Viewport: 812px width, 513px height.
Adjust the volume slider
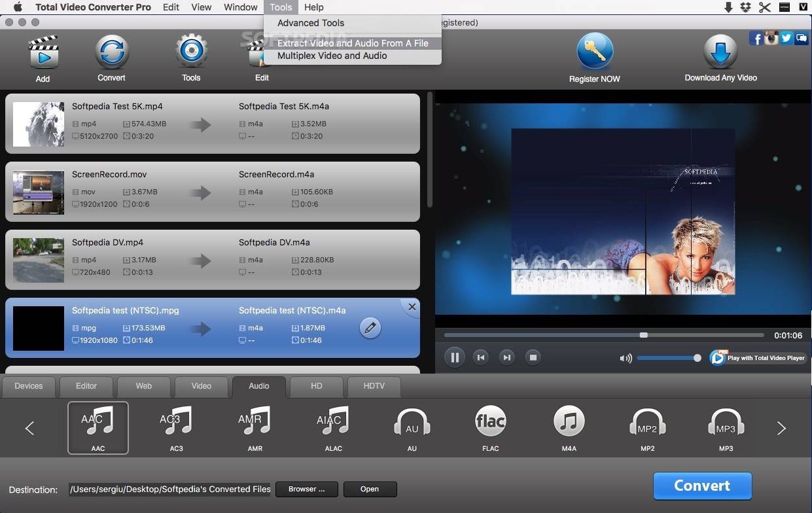pyautogui.click(x=667, y=358)
